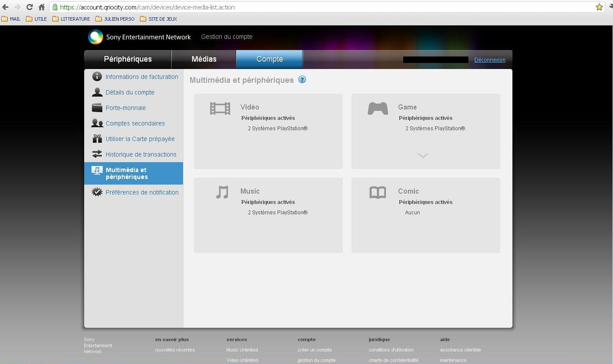Image resolution: width=613 pixels, height=364 pixels.
Task: Click the burst icon for Préférences de notification
Action: [97, 192]
